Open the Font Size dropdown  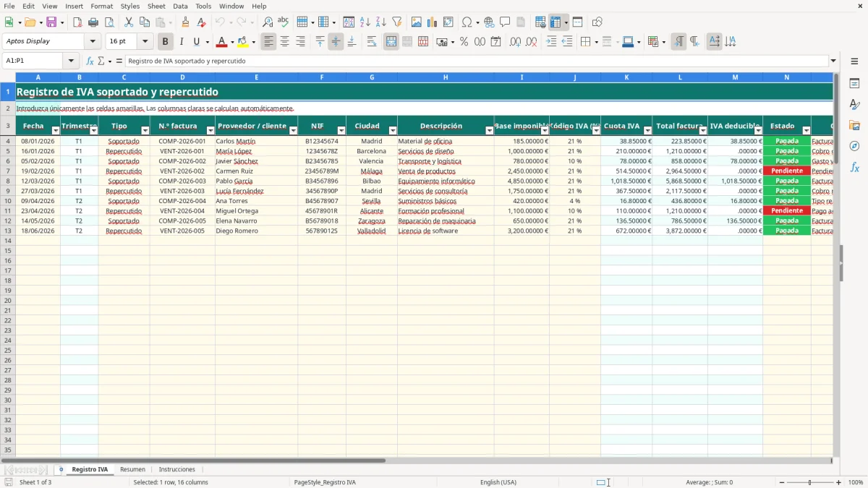(x=145, y=42)
